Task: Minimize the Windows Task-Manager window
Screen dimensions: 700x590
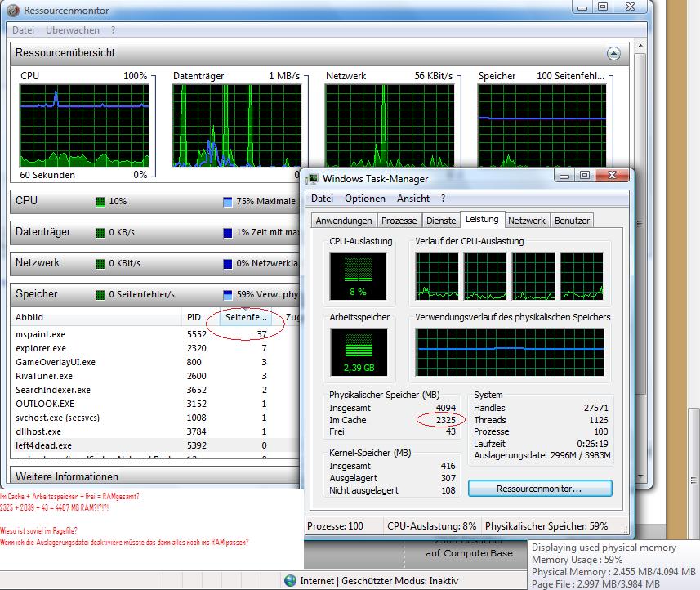Action: [564, 176]
